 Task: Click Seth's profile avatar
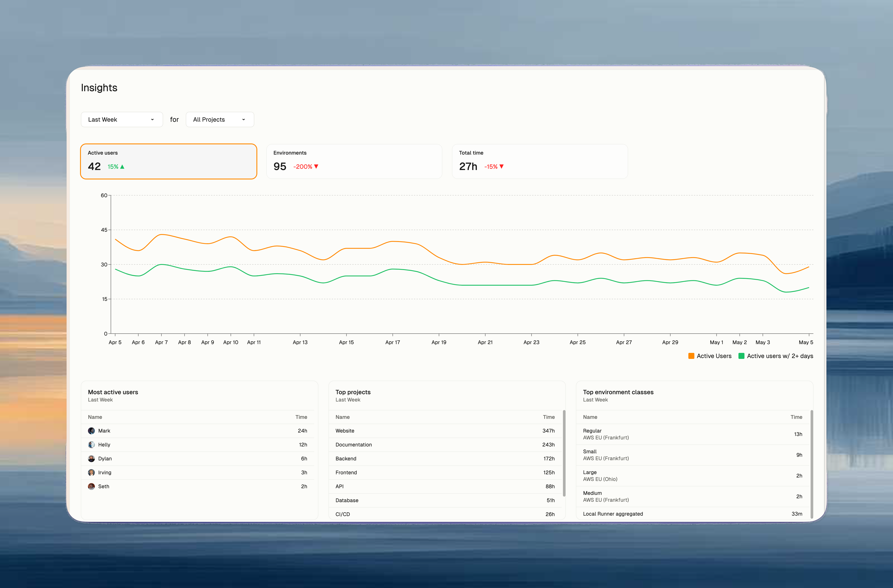[x=91, y=486]
